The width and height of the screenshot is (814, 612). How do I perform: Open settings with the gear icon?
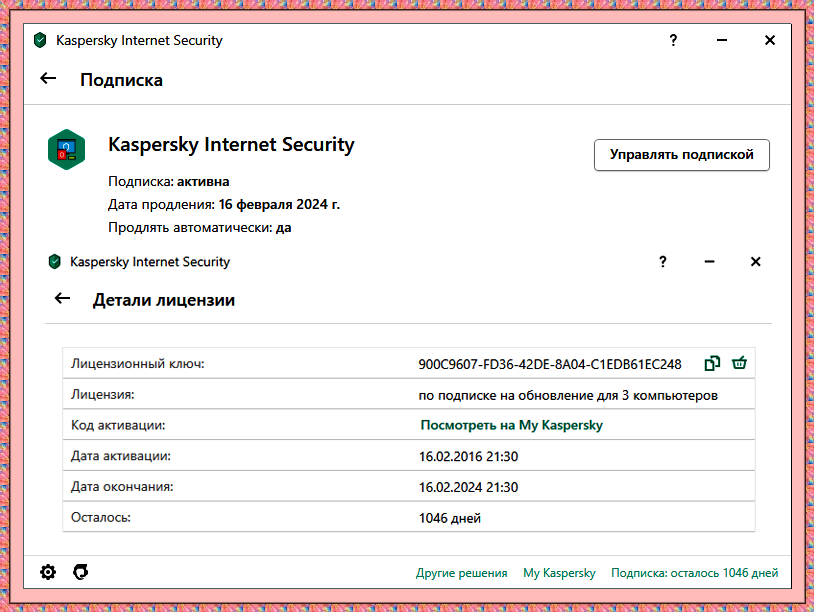[x=48, y=572]
